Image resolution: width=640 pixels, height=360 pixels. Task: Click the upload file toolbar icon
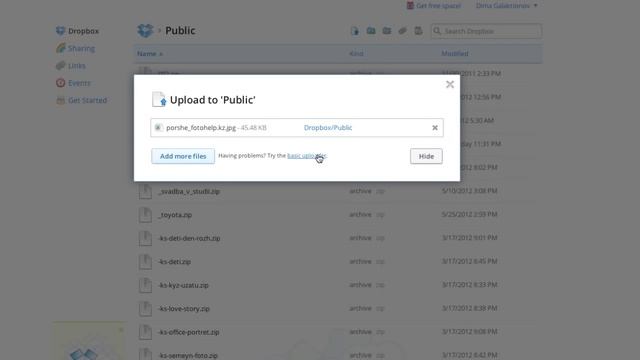[355, 31]
